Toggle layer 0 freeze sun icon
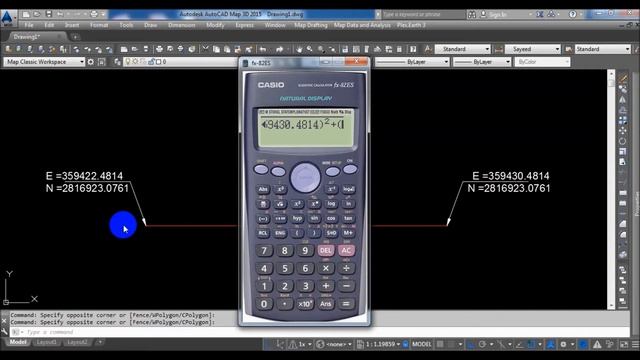Screen dimensions: 640x360 point(135,62)
